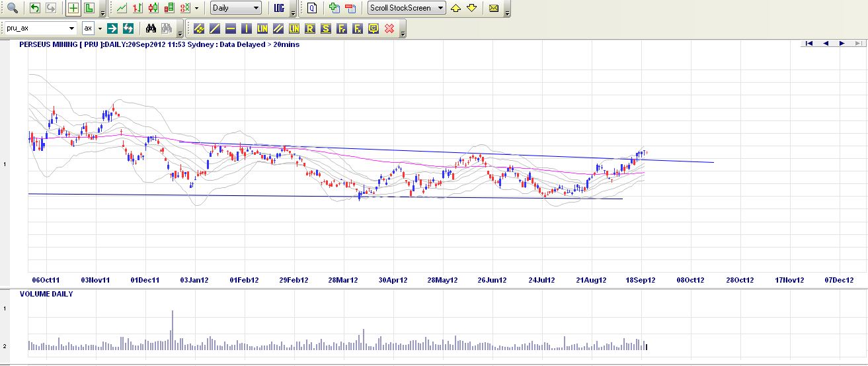868x366 pixels.
Task: Click the 18Sep12 date axis label
Action: coord(641,280)
